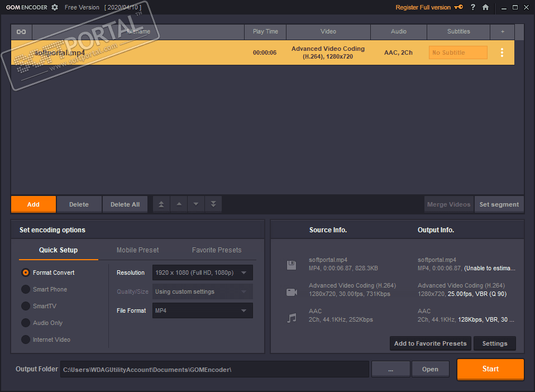This screenshot has width=535, height=392.
Task: Click Register Full version link
Action: [423, 7]
